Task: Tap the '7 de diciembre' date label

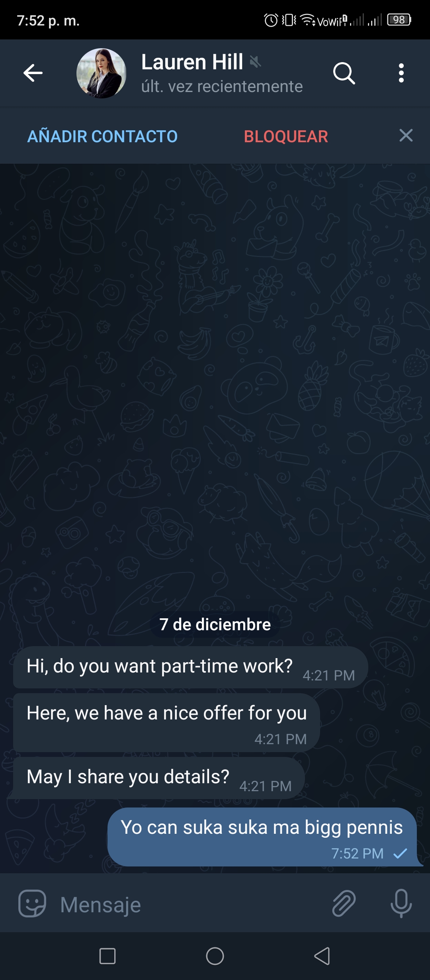Action: pos(215,624)
